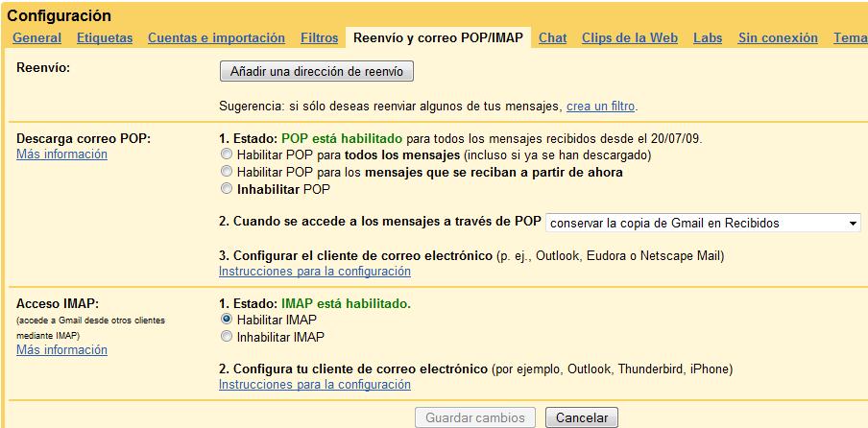Open the Chat settings tab
The width and height of the screenshot is (868, 428).
(x=552, y=38)
